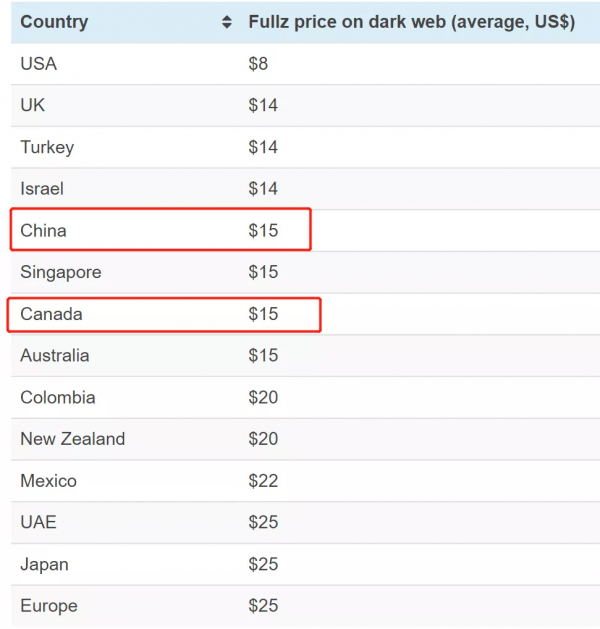Click the $15 price next to China
600x629 pixels.
point(263,230)
